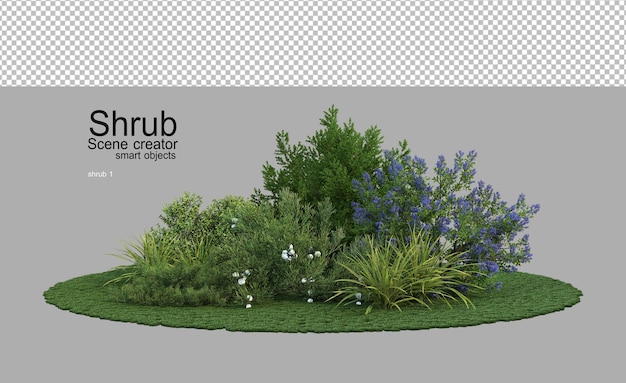Click the large "Shrub" title text
626x383 pixels.
click(133, 123)
